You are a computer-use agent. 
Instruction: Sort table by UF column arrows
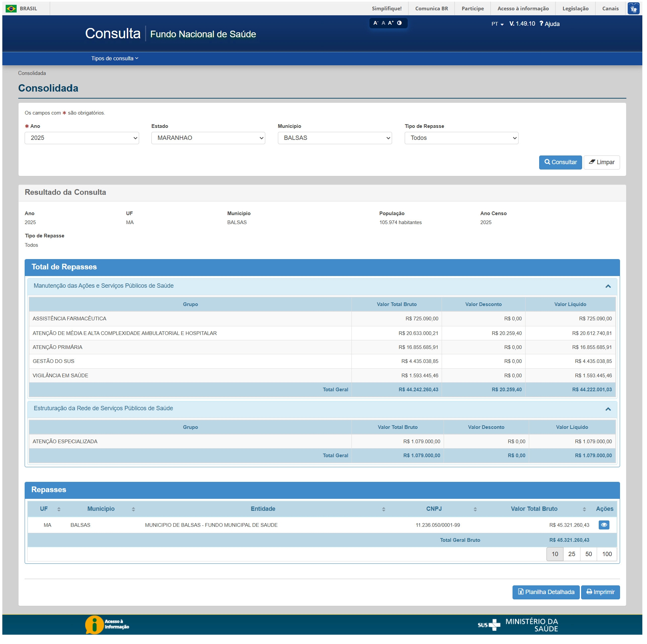click(x=59, y=509)
